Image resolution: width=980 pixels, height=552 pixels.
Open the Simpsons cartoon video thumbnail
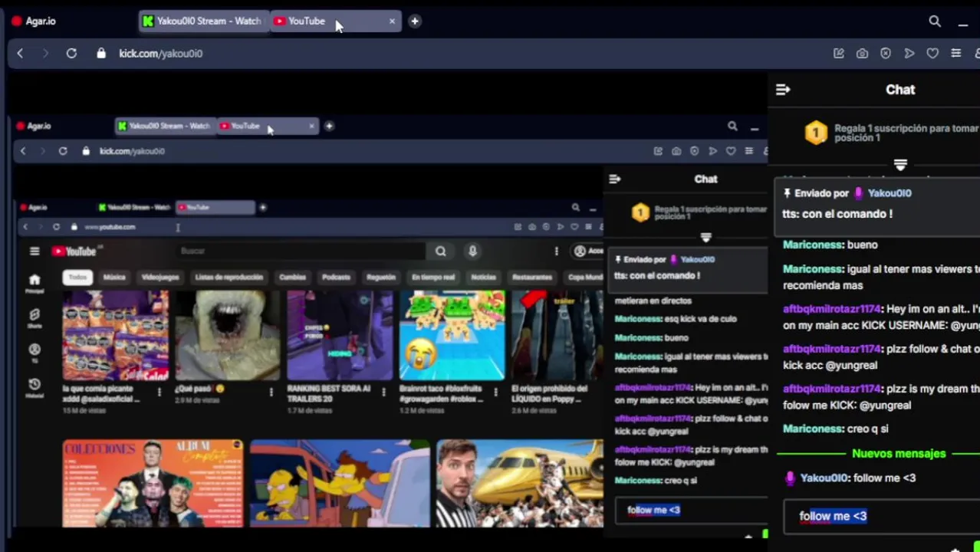[x=340, y=484]
